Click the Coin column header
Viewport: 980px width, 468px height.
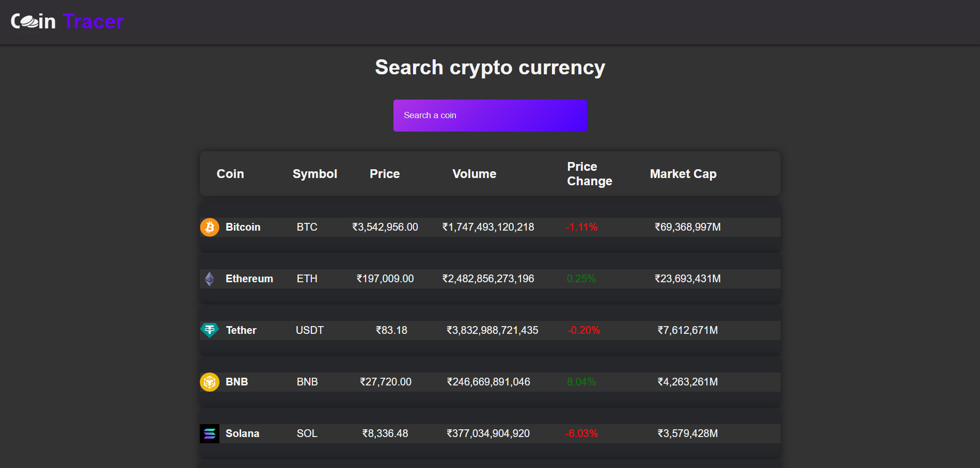point(230,174)
